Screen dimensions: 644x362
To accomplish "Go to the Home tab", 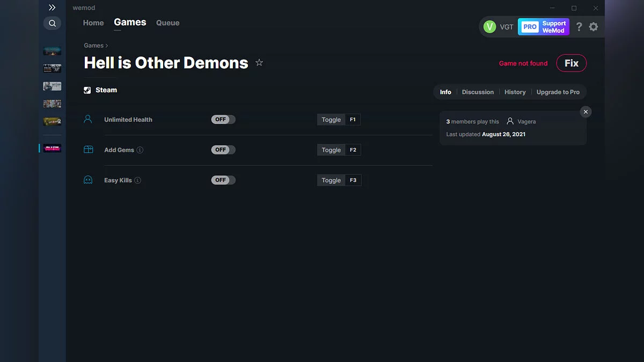I will [93, 23].
